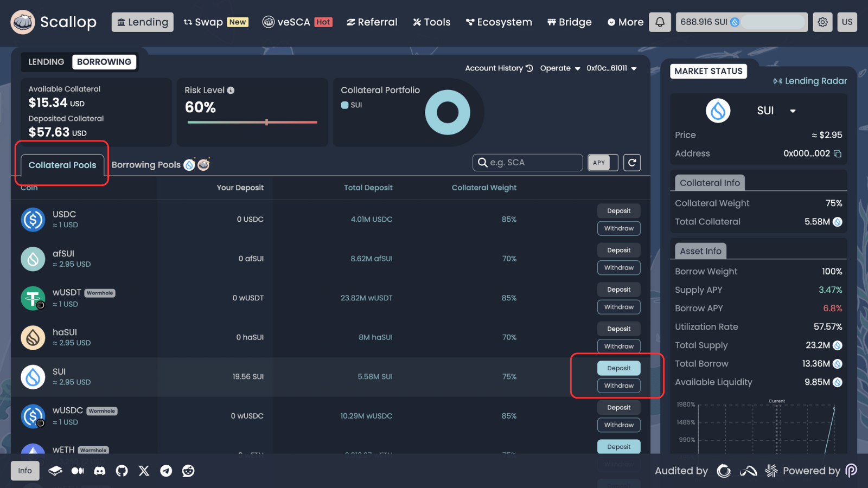Image resolution: width=868 pixels, height=488 pixels.
Task: Focus the coin search field
Action: 528,163
